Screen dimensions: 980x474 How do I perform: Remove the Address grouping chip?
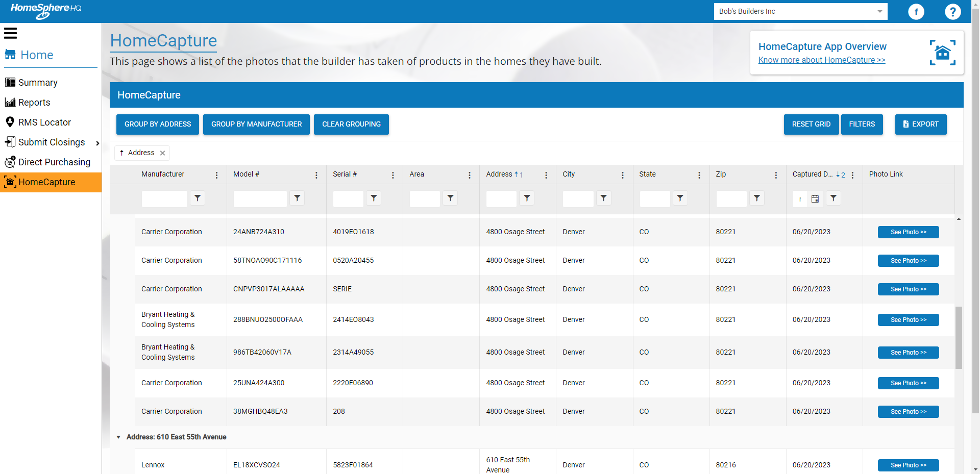coord(162,153)
